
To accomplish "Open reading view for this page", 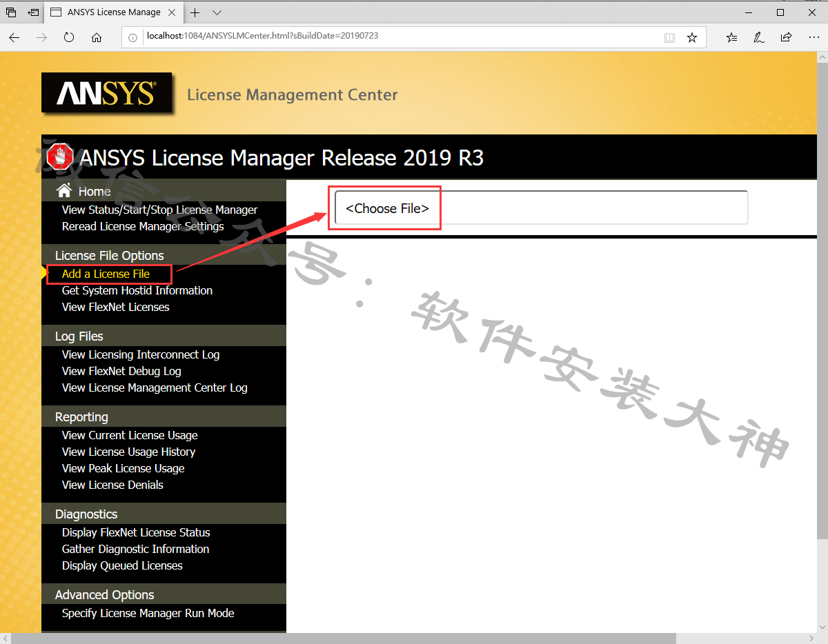I will pyautogui.click(x=669, y=37).
